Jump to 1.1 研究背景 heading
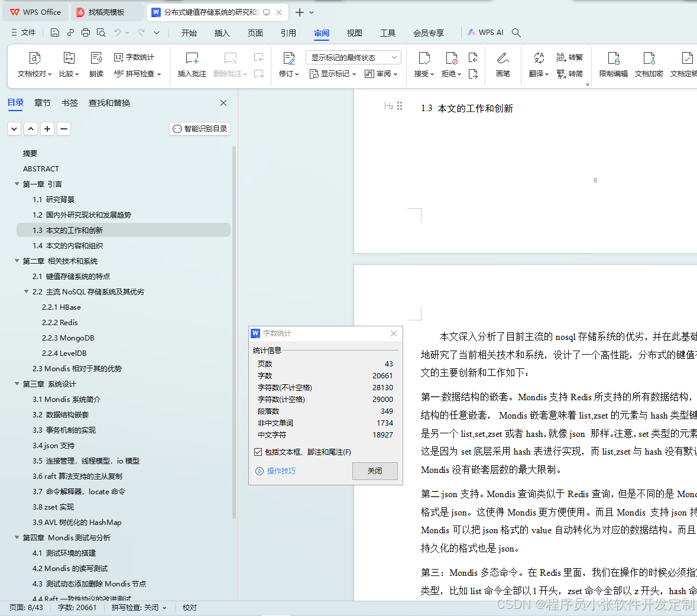Screen dimensions: 697x616 coord(53,200)
